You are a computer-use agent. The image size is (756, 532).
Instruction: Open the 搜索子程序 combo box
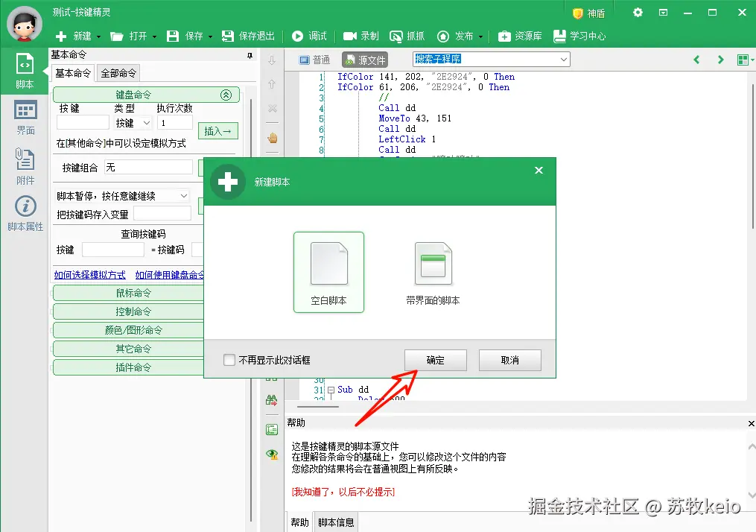pyautogui.click(x=492, y=59)
